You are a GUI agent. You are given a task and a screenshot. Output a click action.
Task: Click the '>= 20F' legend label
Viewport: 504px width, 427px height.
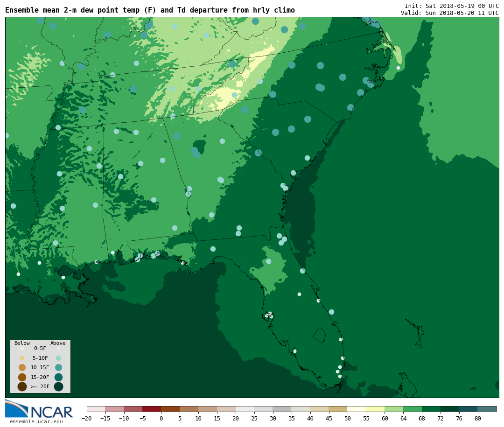(x=40, y=386)
